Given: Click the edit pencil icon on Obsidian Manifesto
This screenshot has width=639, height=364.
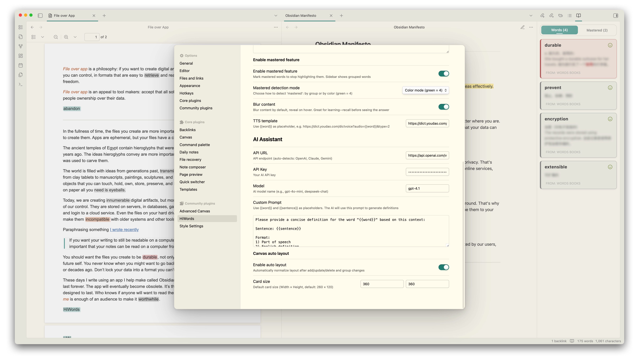Looking at the screenshot, I should click(x=522, y=27).
